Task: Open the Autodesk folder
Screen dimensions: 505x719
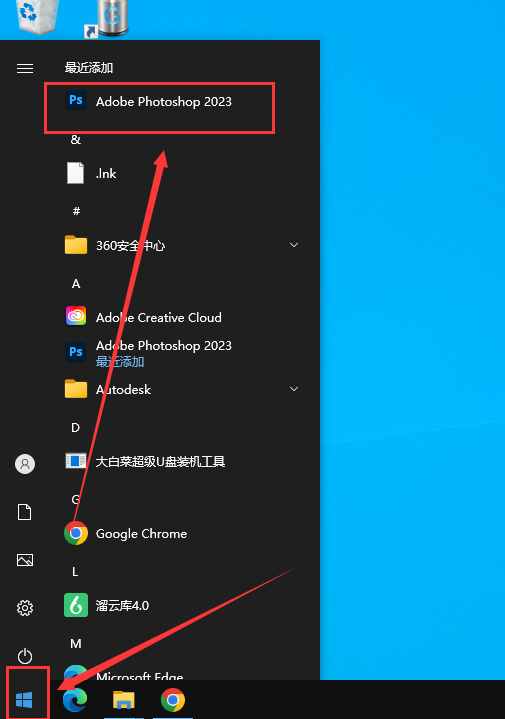Action: point(183,389)
